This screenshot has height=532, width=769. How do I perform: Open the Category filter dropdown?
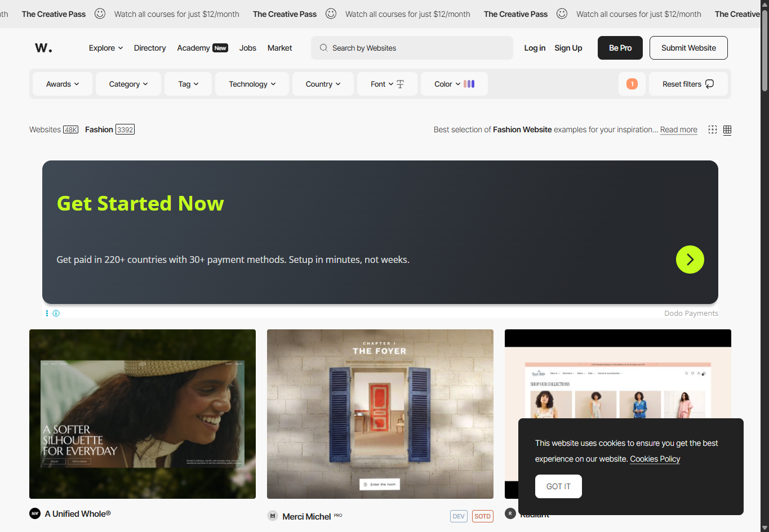point(128,84)
